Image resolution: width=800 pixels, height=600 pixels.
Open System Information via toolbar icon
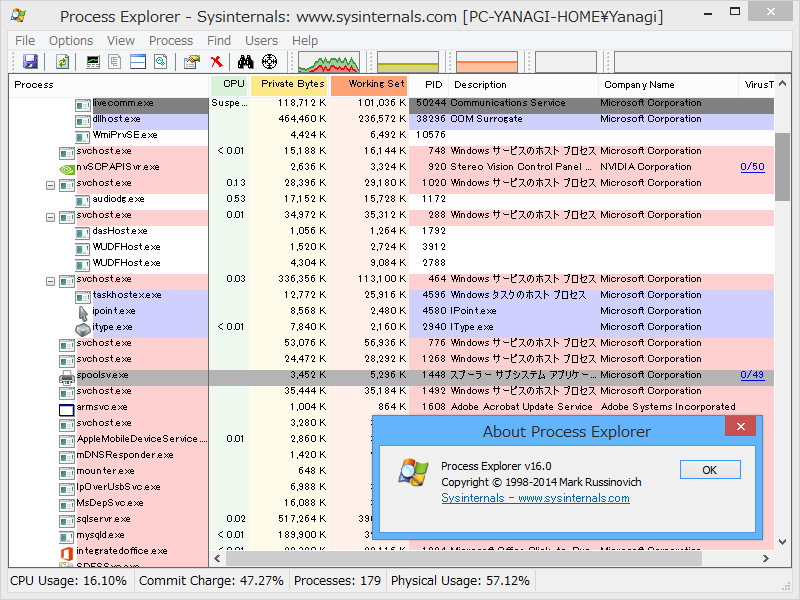pos(90,62)
